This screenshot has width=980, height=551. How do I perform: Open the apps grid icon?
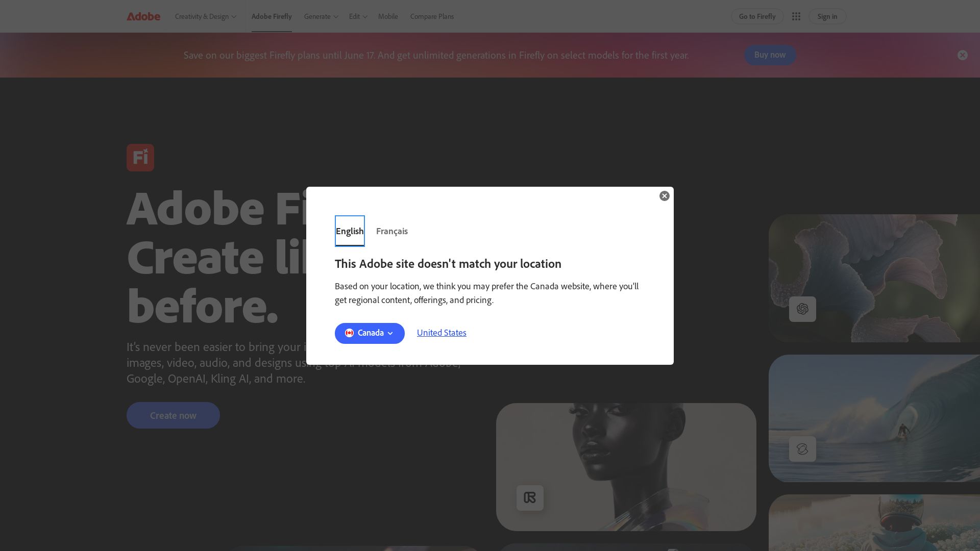click(x=796, y=16)
